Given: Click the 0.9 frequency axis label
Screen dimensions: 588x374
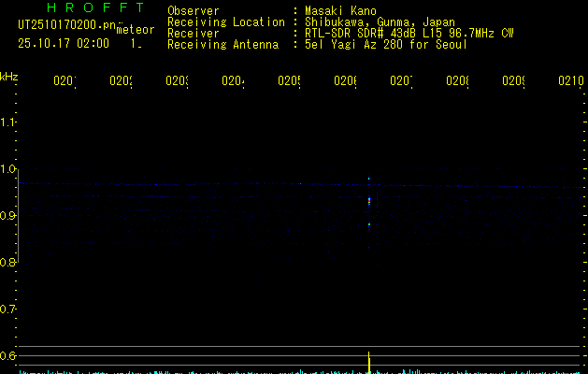Looking at the screenshot, I should (8, 216).
